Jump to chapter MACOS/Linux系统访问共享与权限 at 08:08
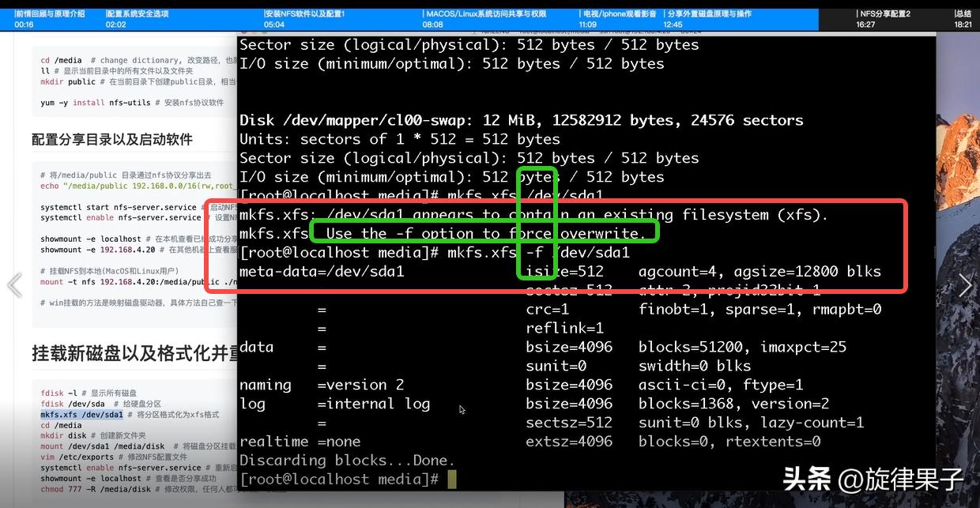Screen dimensions: 980x508 click(484, 19)
